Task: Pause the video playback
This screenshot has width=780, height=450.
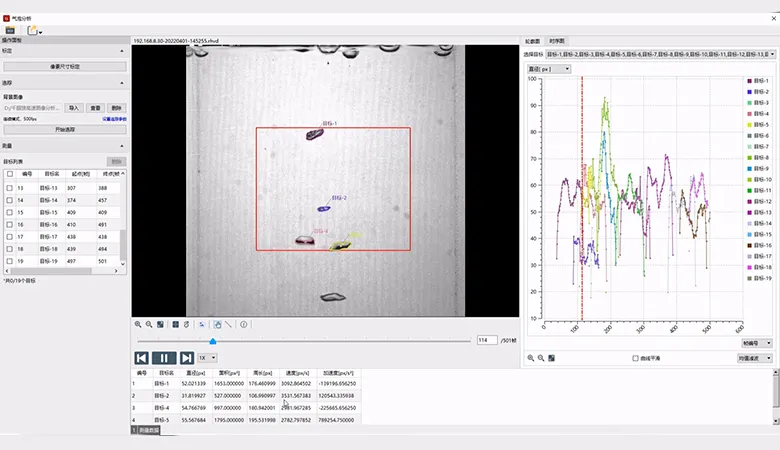Action: tap(164, 358)
